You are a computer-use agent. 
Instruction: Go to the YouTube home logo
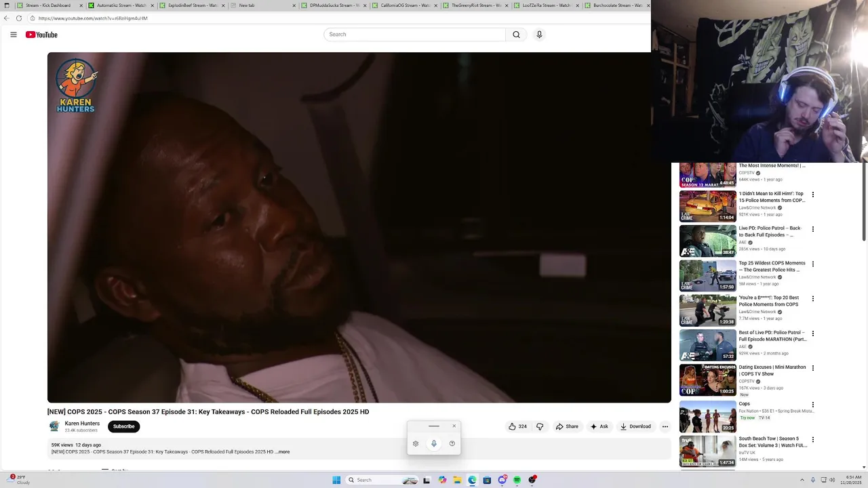coord(41,35)
